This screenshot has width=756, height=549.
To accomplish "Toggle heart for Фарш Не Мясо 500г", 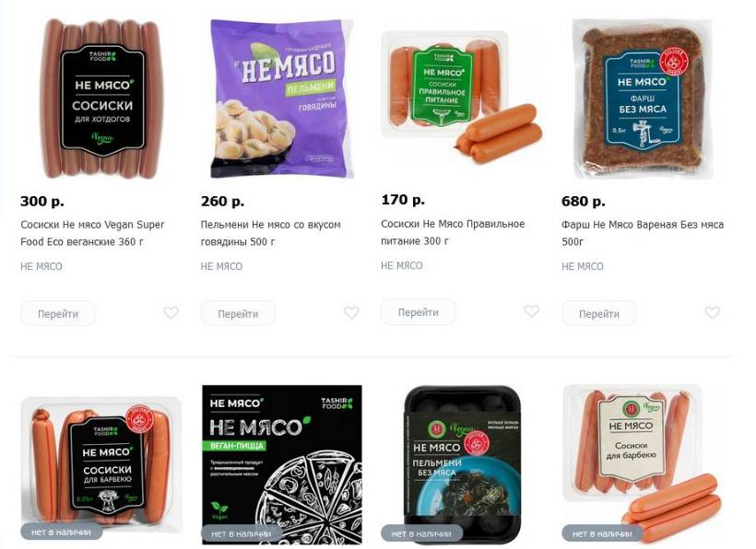I will pyautogui.click(x=713, y=313).
